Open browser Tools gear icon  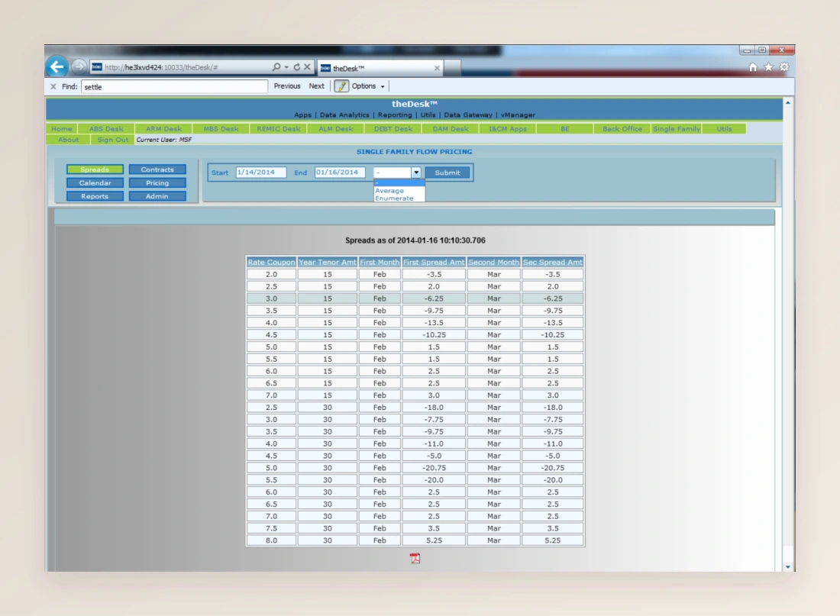[783, 67]
